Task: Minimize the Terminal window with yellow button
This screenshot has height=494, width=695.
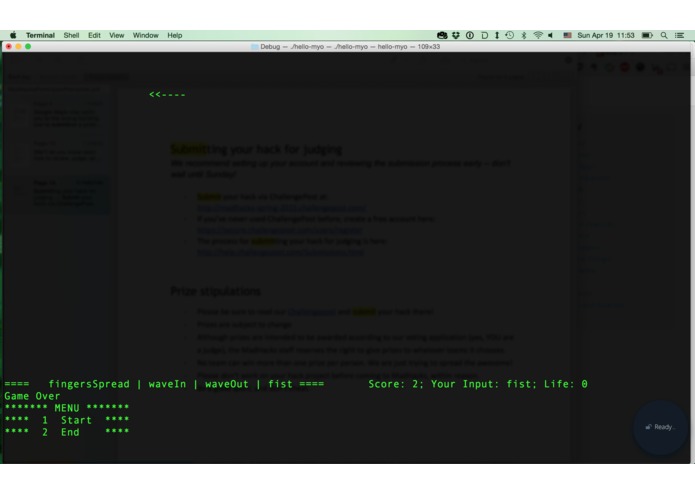Action: tap(19, 47)
